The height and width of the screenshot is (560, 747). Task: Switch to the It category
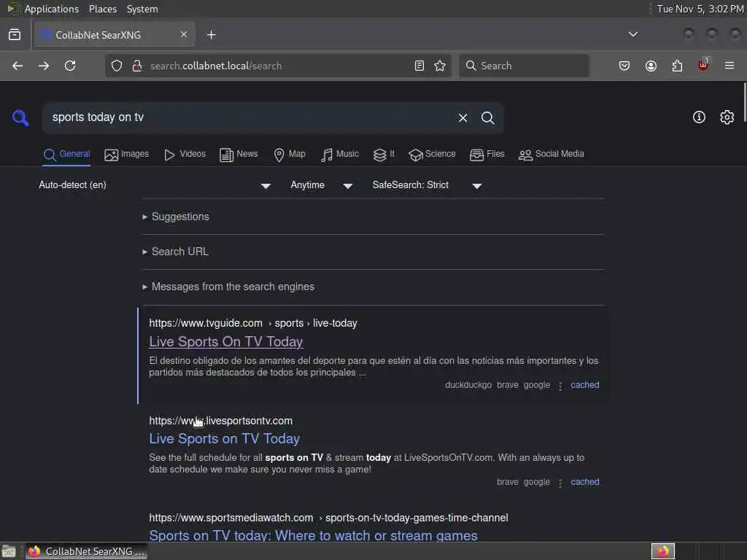384,155
